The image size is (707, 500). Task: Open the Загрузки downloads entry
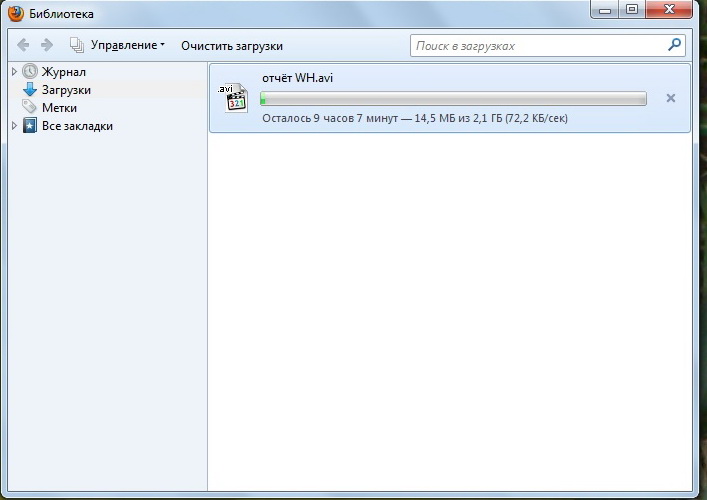(66, 90)
